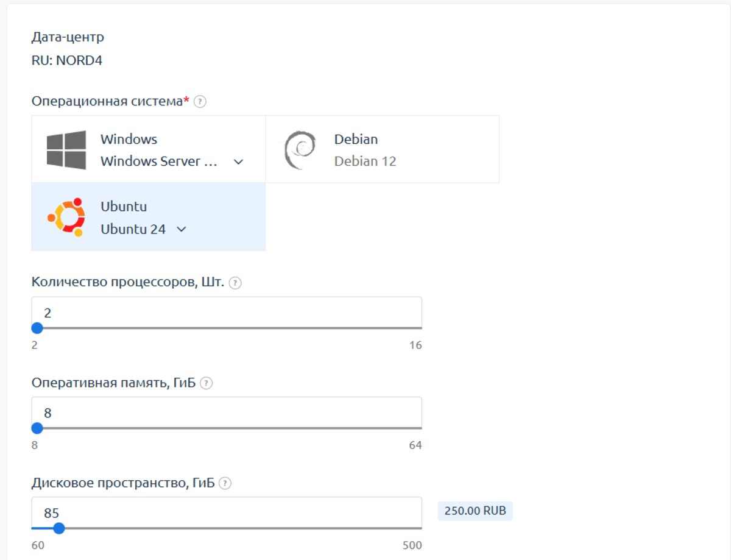Image resolution: width=731 pixels, height=560 pixels.
Task: Click the Windows logo icon
Action: click(x=66, y=149)
